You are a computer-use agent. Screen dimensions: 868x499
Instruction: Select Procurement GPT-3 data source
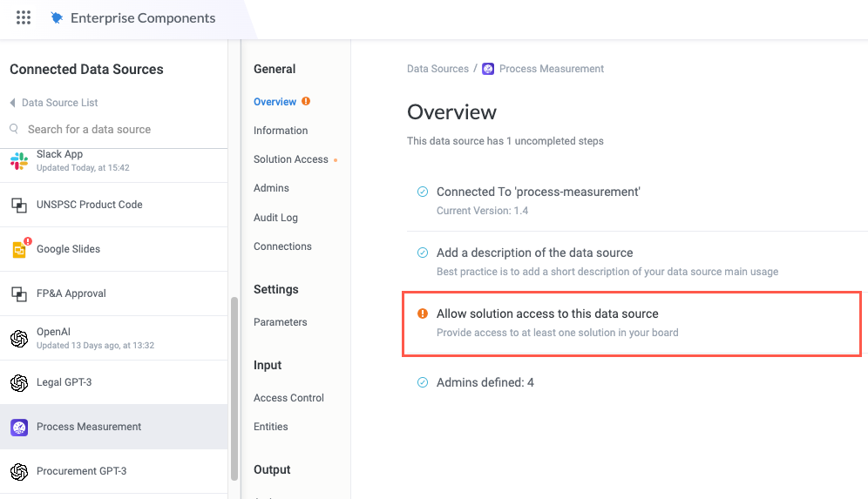tap(114, 471)
